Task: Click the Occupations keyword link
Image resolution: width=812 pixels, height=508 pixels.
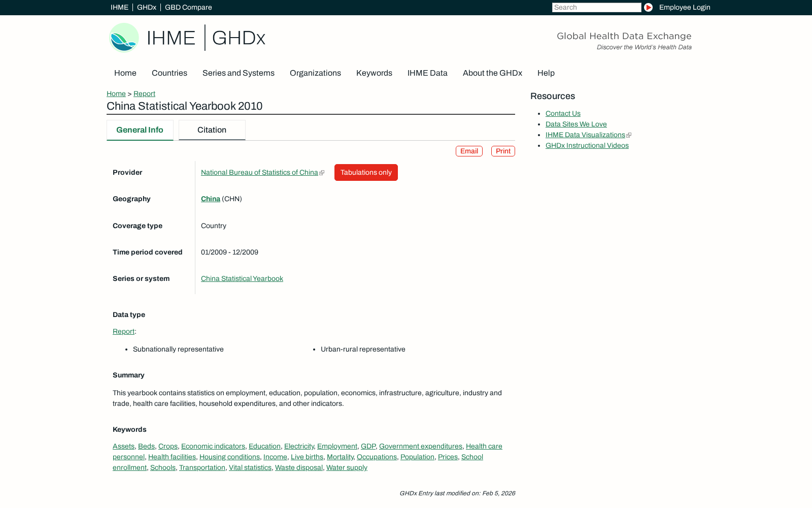Action: (x=377, y=457)
